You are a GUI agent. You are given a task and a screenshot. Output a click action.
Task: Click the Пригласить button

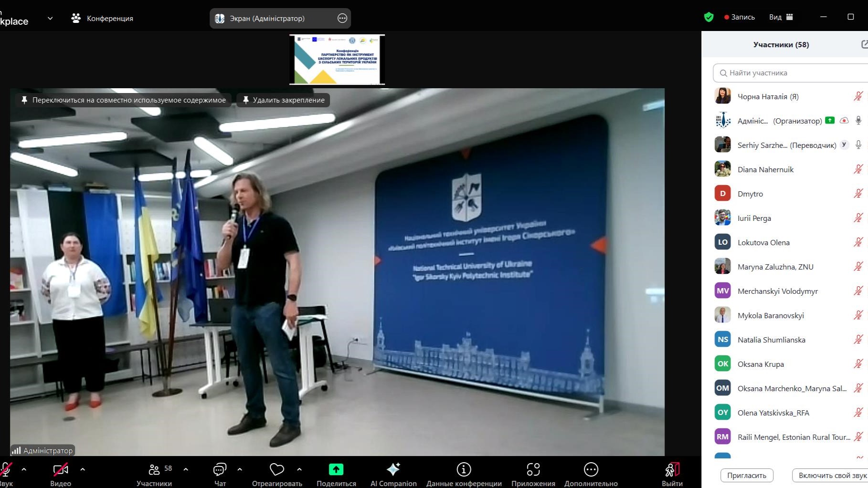pos(746,475)
